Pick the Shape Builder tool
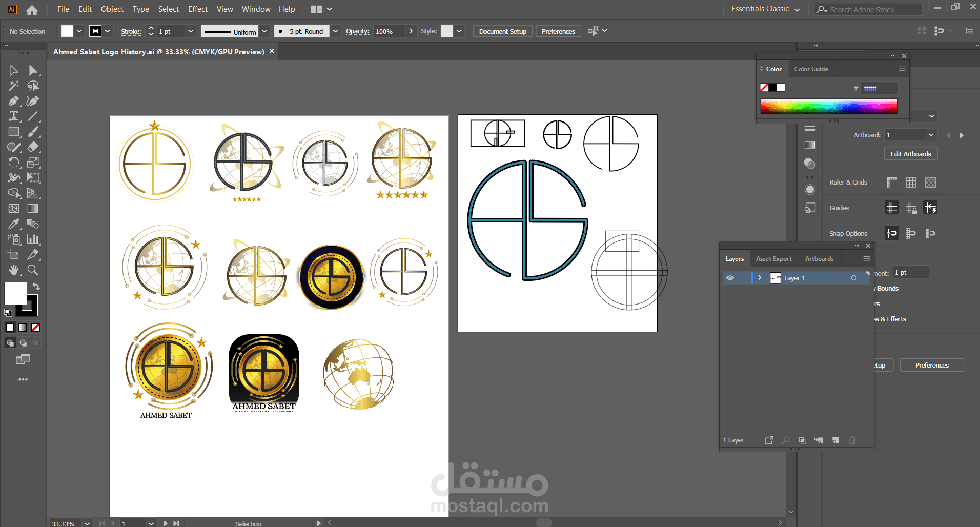 pos(14,193)
